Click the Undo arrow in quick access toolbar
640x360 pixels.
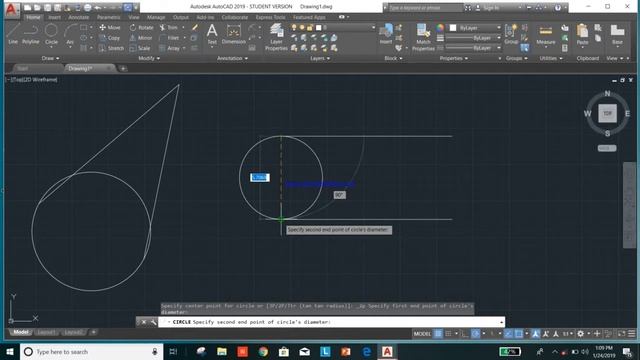[98, 7]
